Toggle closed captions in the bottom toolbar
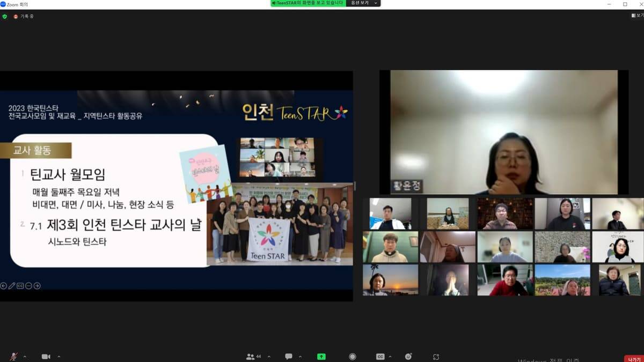This screenshot has width=644, height=362. pyautogui.click(x=380, y=357)
